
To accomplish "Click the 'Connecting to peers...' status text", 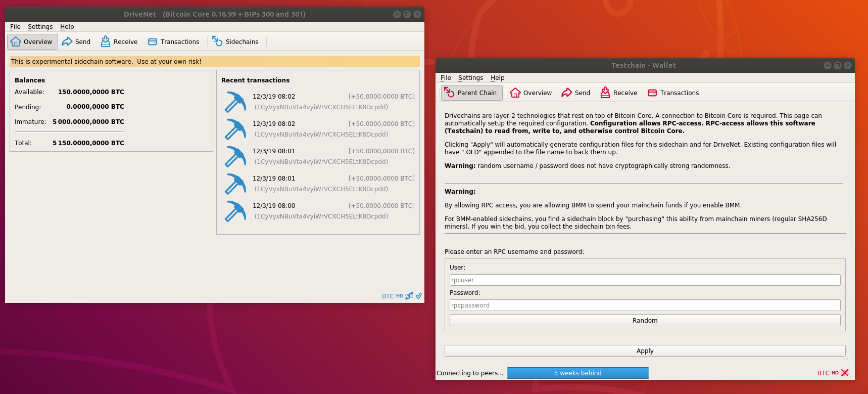I will click(470, 373).
